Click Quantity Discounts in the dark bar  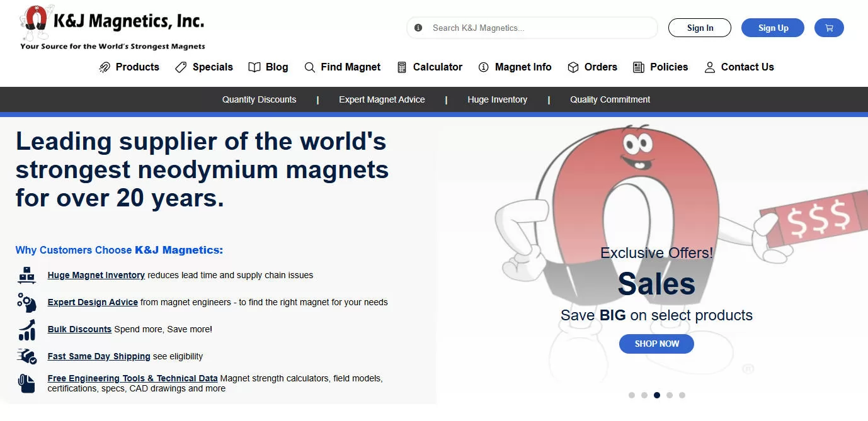tap(259, 99)
